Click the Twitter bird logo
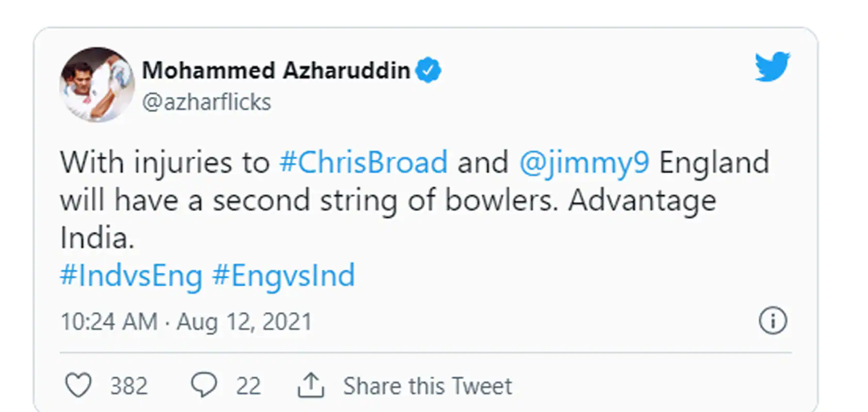Viewport: 868px width, 412px height. click(772, 66)
